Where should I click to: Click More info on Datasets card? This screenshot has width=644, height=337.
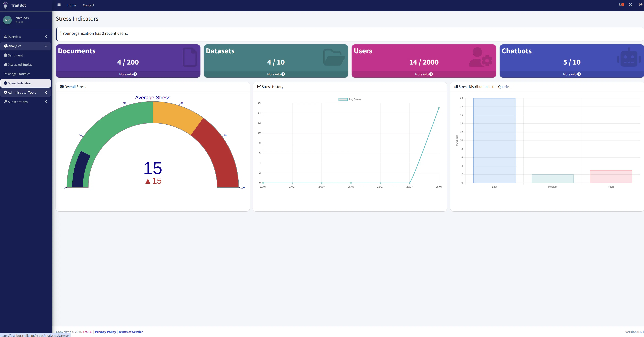pos(276,74)
